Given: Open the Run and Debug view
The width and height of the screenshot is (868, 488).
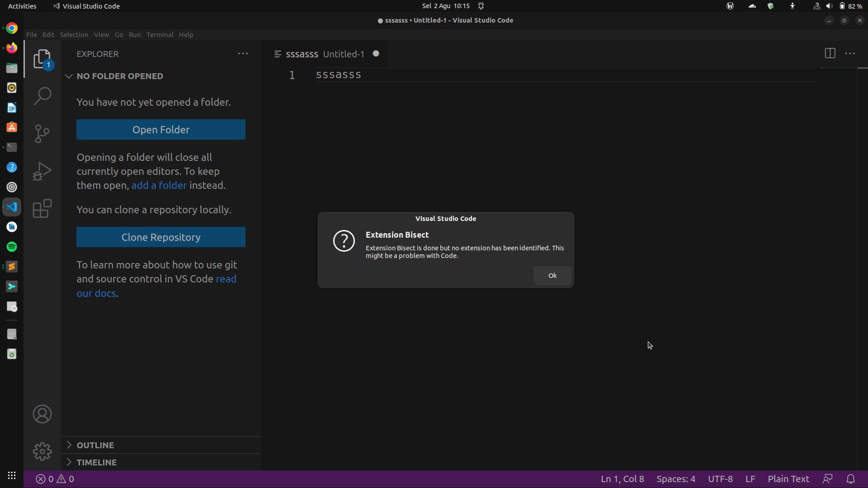Looking at the screenshot, I should (42, 171).
